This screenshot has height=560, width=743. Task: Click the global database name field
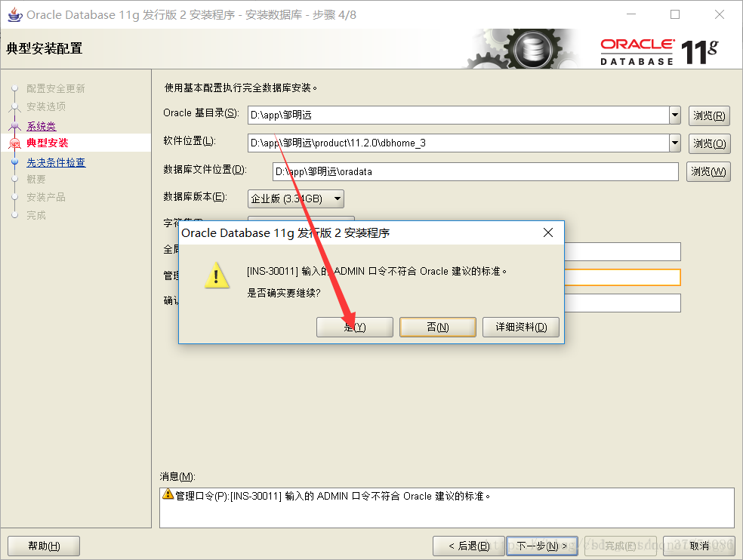pos(622,251)
